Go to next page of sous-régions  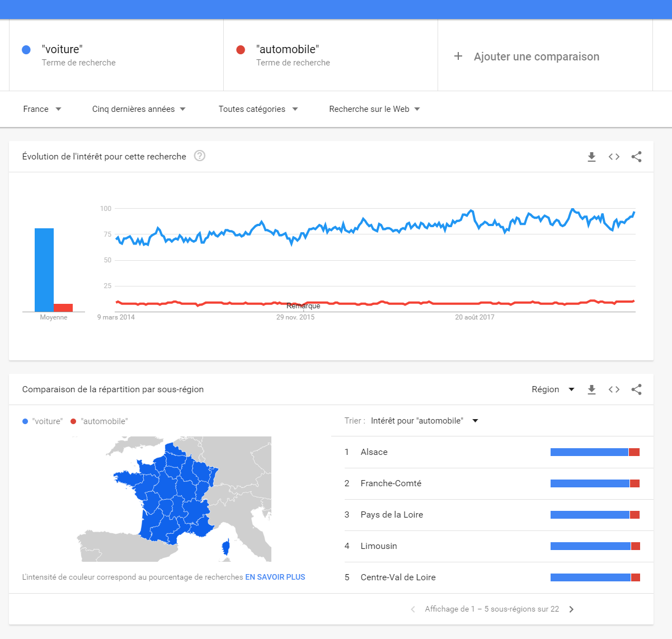tap(571, 609)
